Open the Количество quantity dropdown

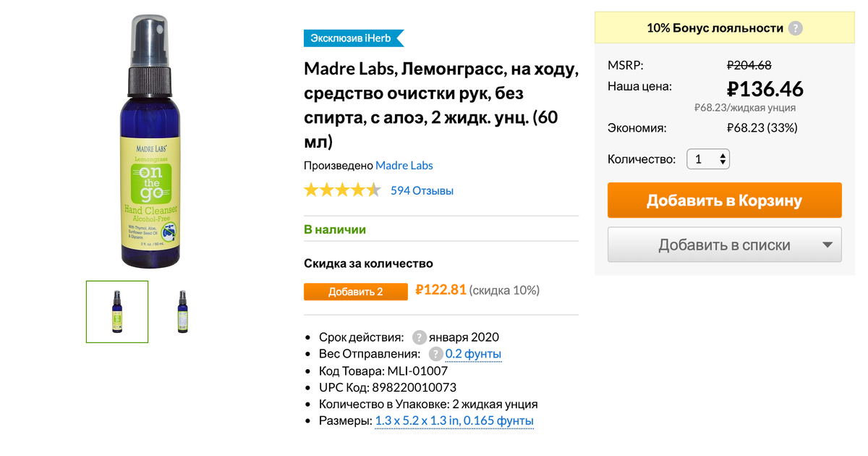(x=707, y=159)
